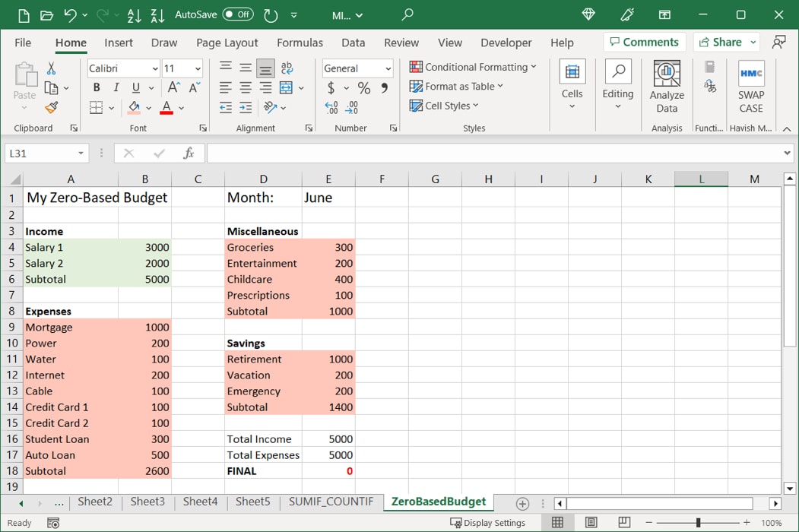Apply Percent Style formatting
Screen dimensions: 799x532
tap(363, 87)
